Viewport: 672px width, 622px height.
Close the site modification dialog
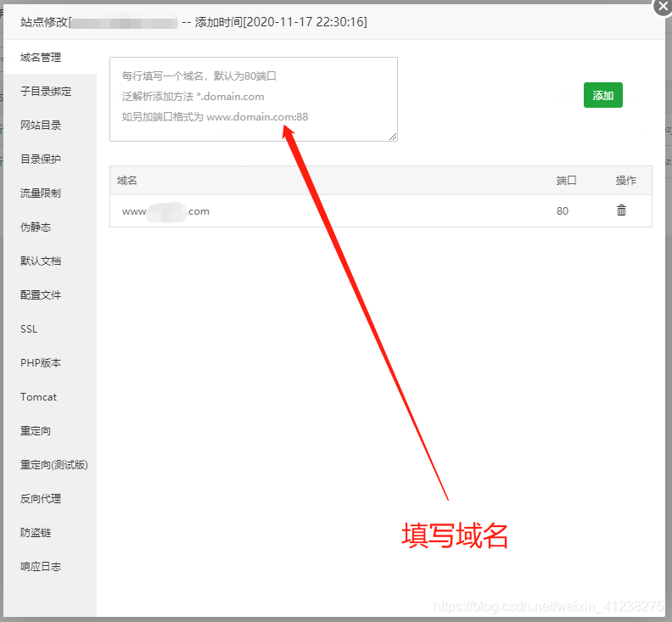point(663,7)
